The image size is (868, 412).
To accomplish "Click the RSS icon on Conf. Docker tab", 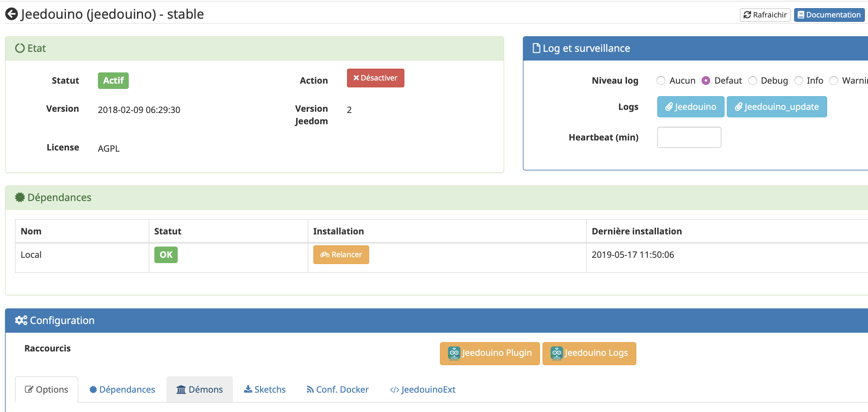I will [x=310, y=390].
